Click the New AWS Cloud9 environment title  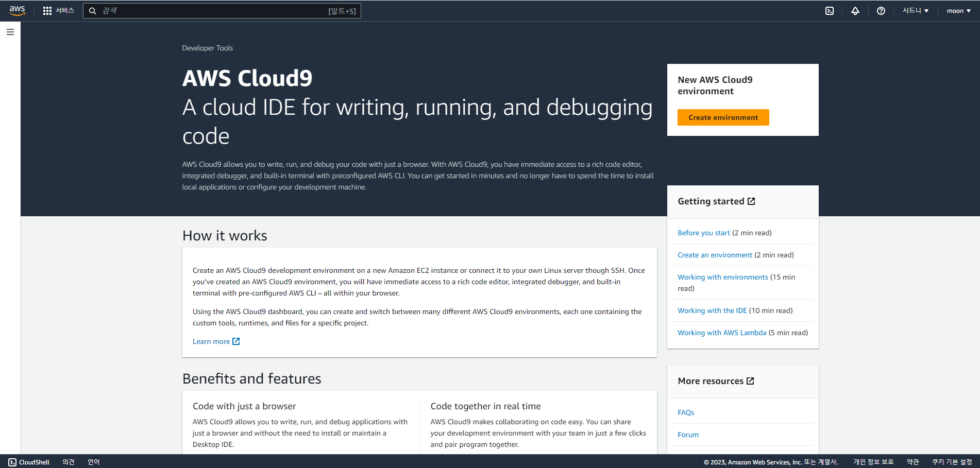[715, 85]
